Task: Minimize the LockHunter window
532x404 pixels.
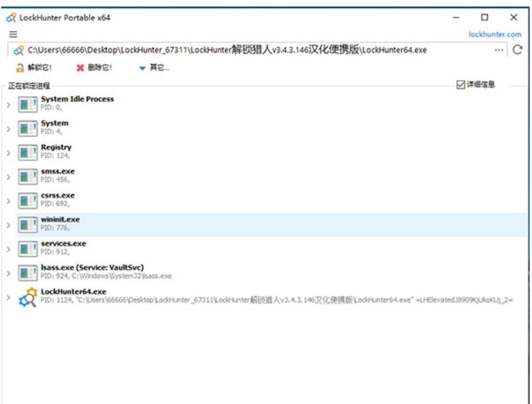Action: [x=456, y=17]
